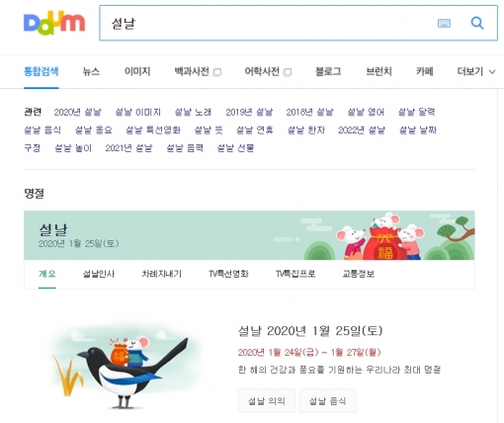
Task: Focus the search input containing 설날
Action: pyautogui.click(x=269, y=23)
